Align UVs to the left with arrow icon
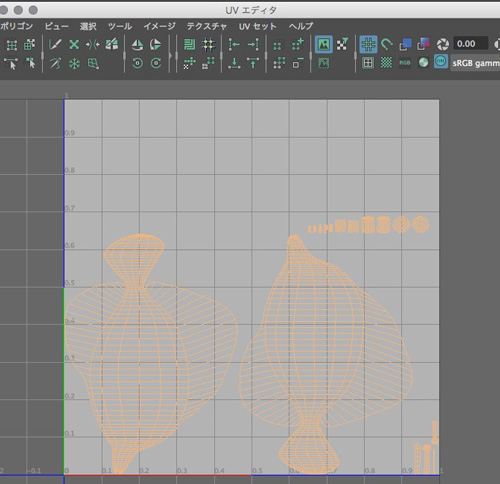500x484 pixels. coord(234,44)
